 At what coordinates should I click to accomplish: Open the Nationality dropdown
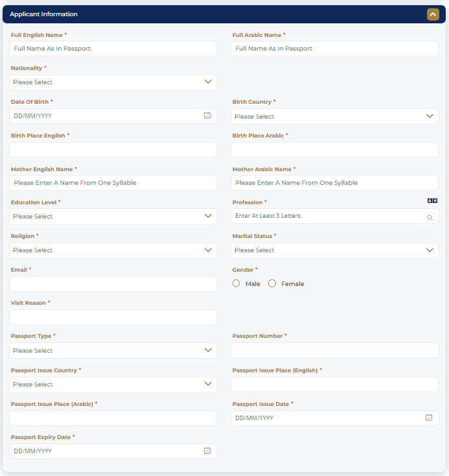click(113, 82)
